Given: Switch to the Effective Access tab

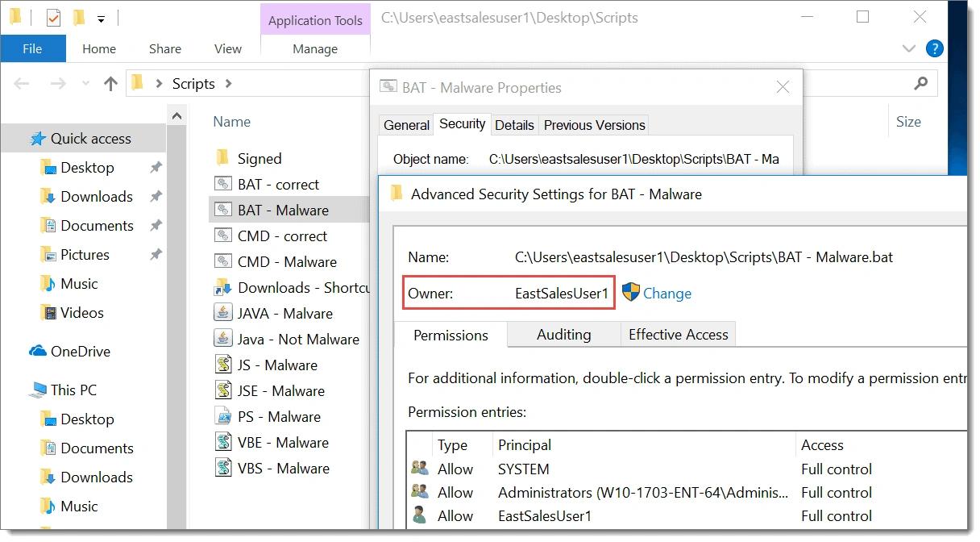Looking at the screenshot, I should coord(678,335).
